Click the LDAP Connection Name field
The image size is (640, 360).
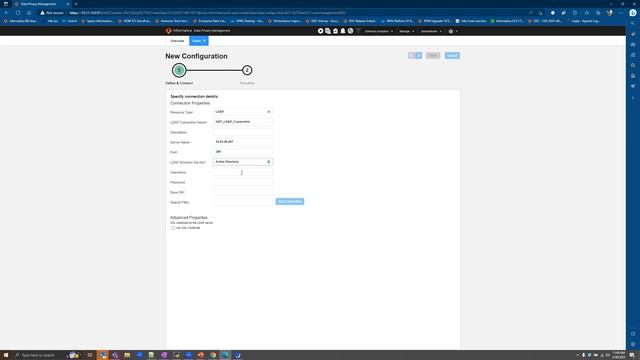[x=243, y=122]
